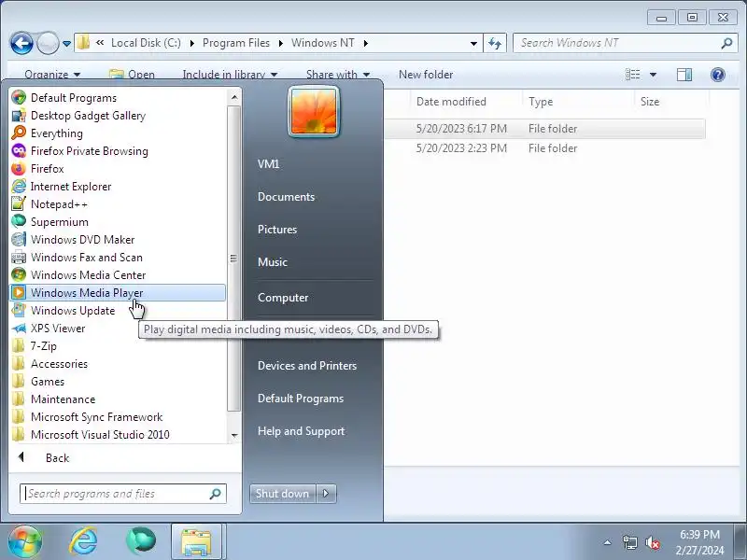747x560 pixels.
Task: Launch Desktop Gadget Gallery icon
Action: pos(19,115)
